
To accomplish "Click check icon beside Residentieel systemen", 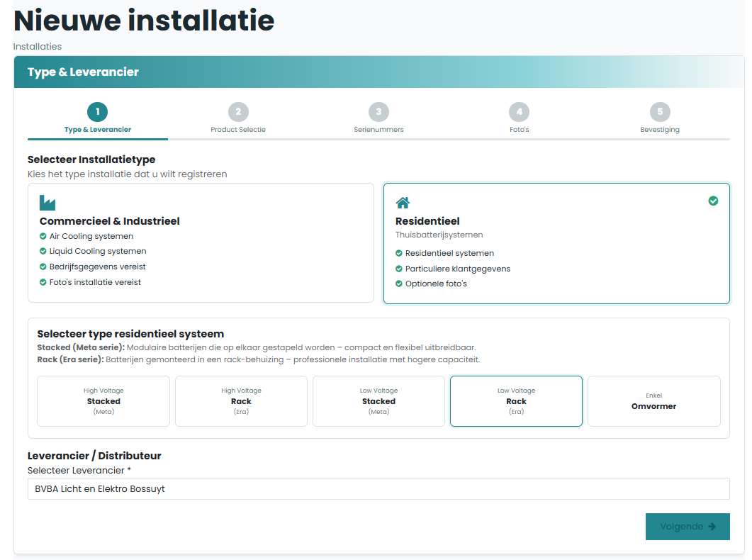I will (398, 253).
